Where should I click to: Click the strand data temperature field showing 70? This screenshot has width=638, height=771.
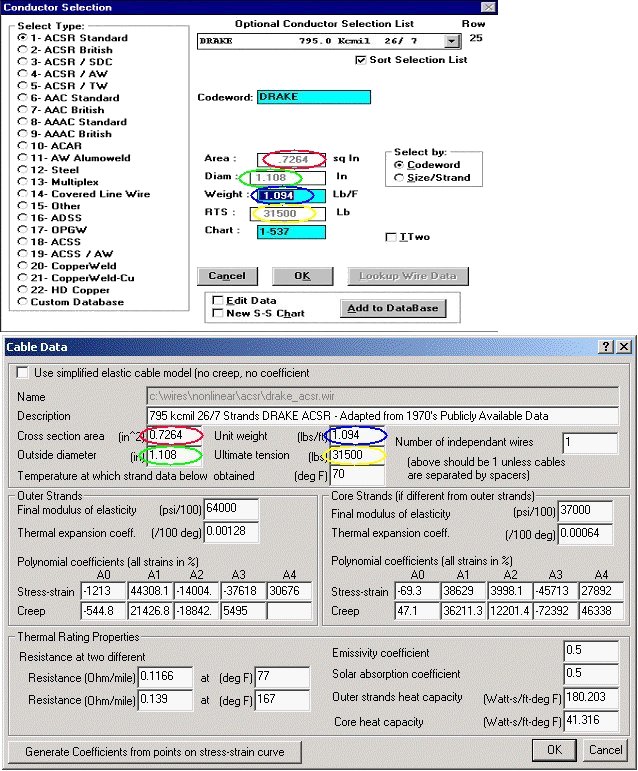pyautogui.click(x=357, y=475)
